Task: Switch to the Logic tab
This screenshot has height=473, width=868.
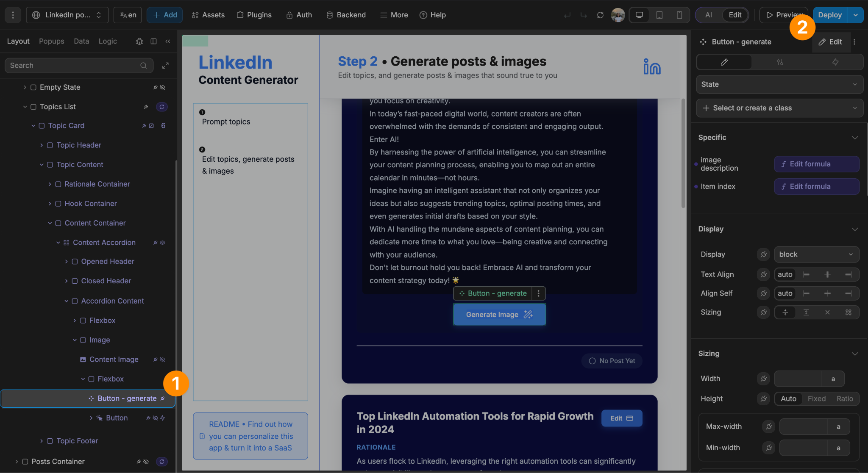Action: pos(108,41)
